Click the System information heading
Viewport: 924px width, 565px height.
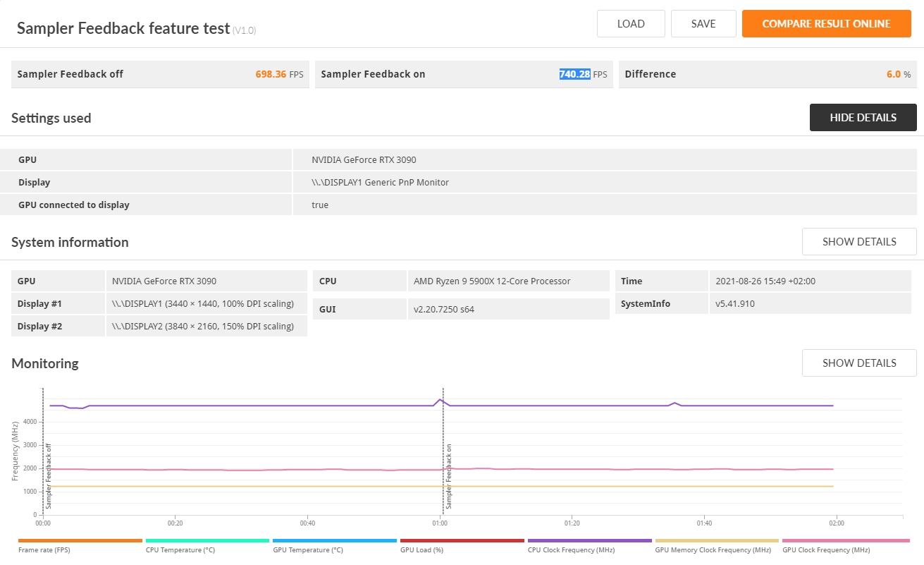point(70,243)
